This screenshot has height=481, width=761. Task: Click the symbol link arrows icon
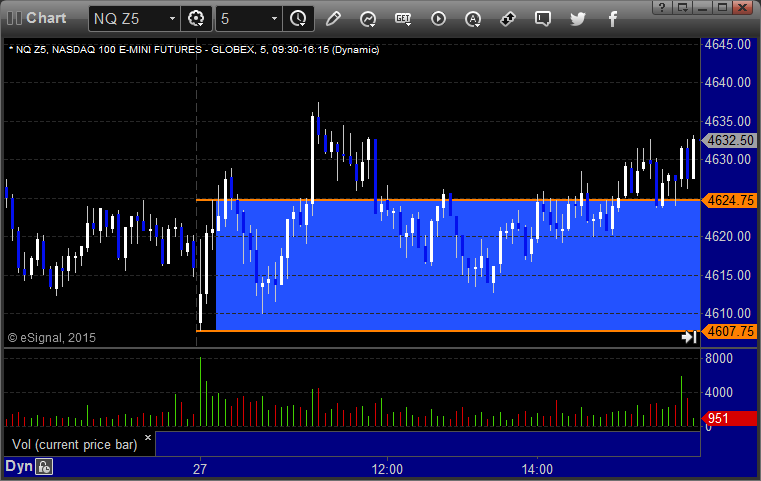(508, 19)
